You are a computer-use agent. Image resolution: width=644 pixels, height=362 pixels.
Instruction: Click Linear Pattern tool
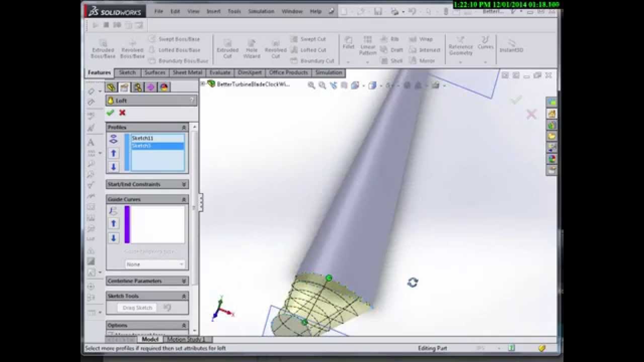[x=368, y=45]
